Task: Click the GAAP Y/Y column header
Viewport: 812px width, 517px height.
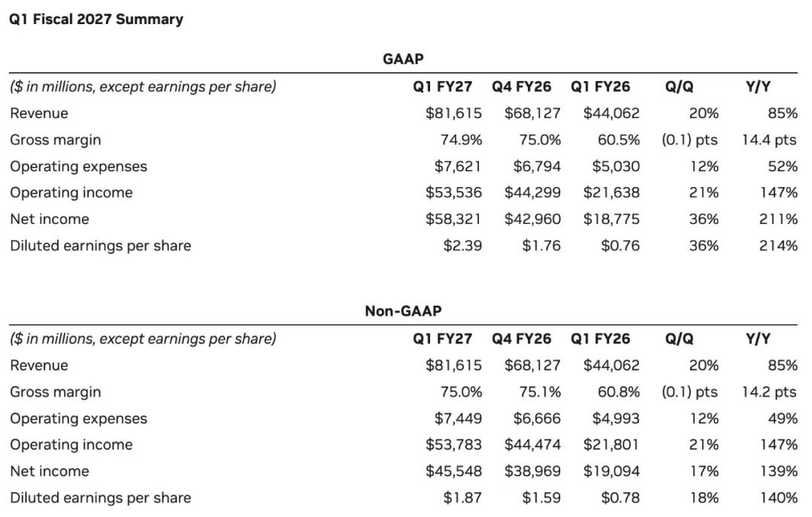Action: [758, 86]
